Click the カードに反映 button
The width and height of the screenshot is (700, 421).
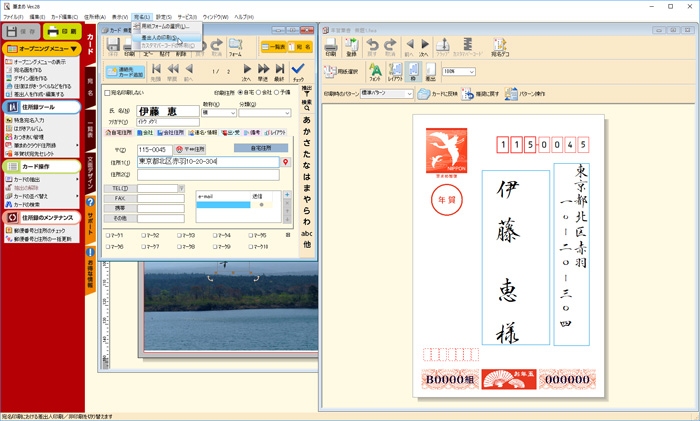coord(437,95)
